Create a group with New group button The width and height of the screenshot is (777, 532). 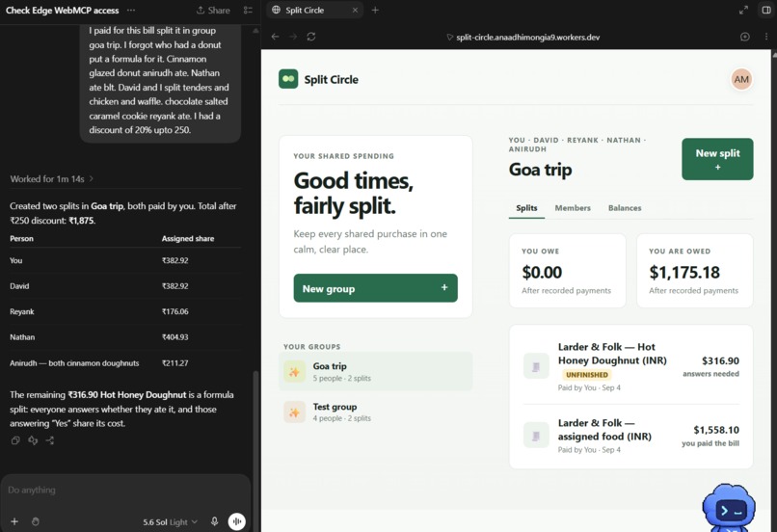[x=376, y=288]
